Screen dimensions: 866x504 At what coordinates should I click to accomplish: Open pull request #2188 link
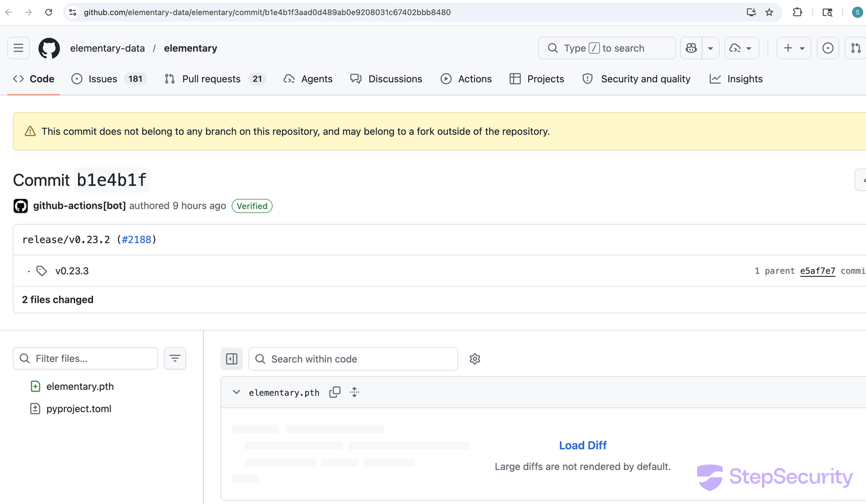pyautogui.click(x=136, y=240)
